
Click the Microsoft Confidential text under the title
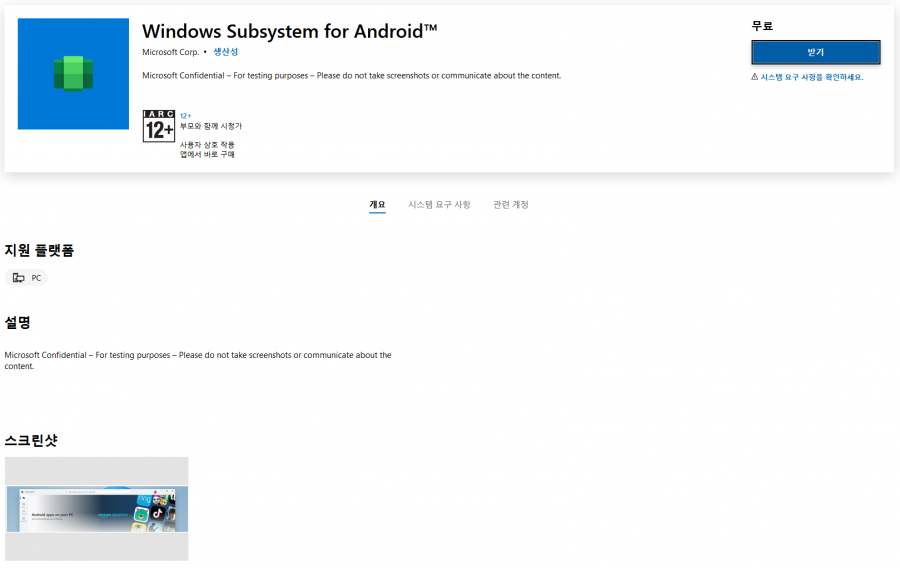pyautogui.click(x=352, y=76)
